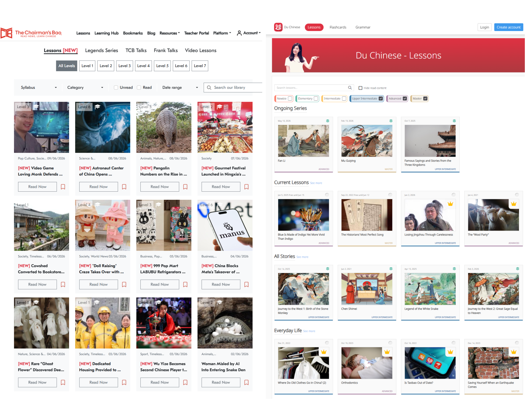Click series stack icon on Mu Guiying card
The height and width of the screenshot is (420, 525).
coord(391,121)
